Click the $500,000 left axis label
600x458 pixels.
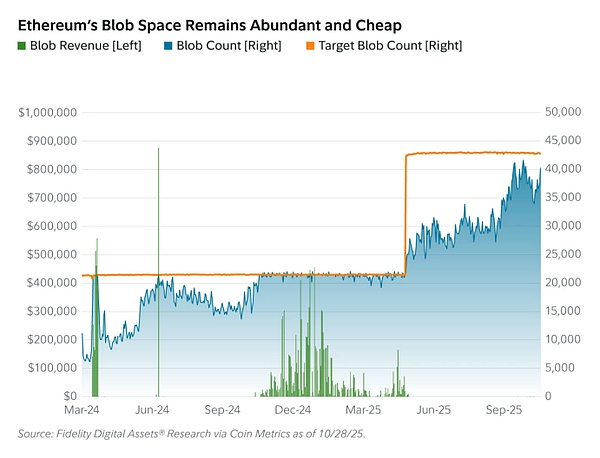click(x=51, y=254)
